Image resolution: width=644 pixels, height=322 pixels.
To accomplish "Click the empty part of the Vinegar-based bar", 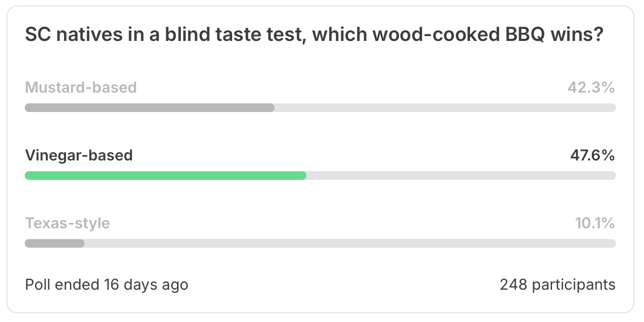I will tap(461, 176).
